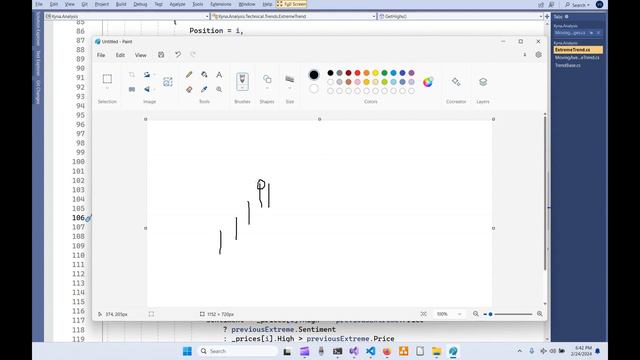Click the Windows taskbar search box
Viewport: 640px width, 360px height.
(238, 351)
